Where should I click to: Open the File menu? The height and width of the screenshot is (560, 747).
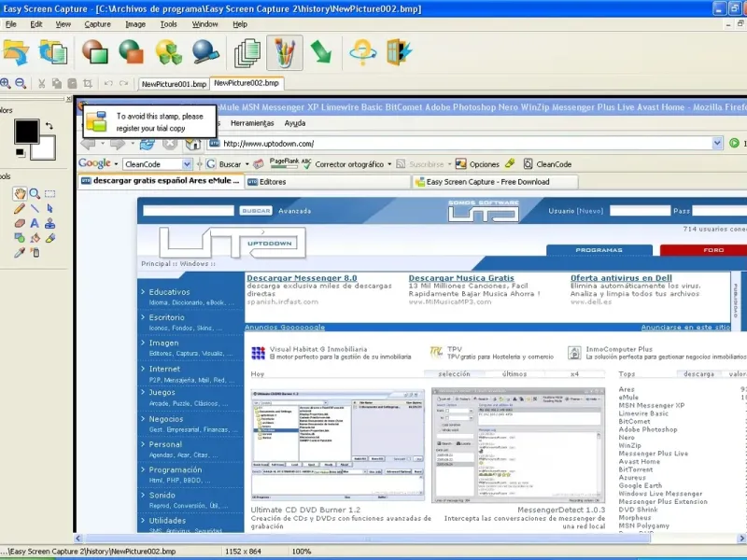click(x=10, y=24)
